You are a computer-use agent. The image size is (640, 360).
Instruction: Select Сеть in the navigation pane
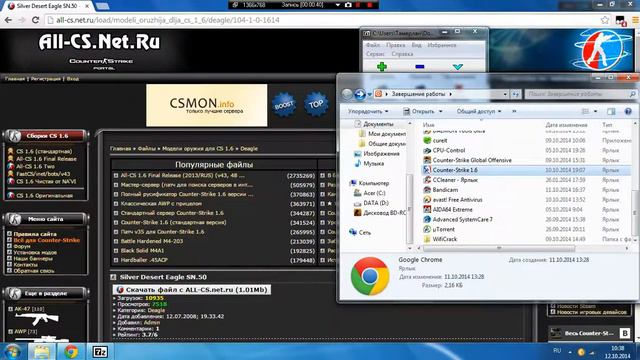[364, 233]
